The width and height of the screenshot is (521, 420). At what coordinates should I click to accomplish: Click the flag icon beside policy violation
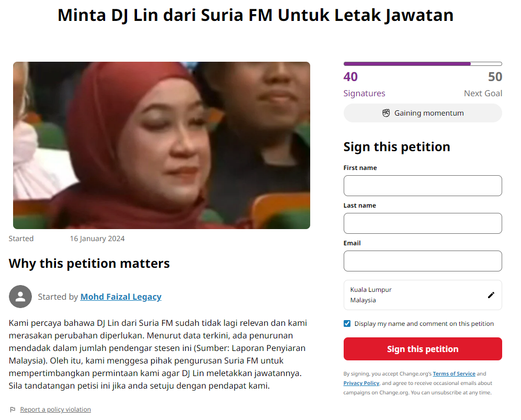(13, 410)
